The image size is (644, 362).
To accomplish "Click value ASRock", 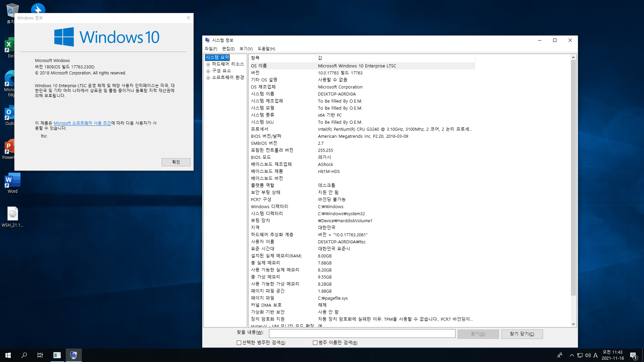I will (x=325, y=165).
